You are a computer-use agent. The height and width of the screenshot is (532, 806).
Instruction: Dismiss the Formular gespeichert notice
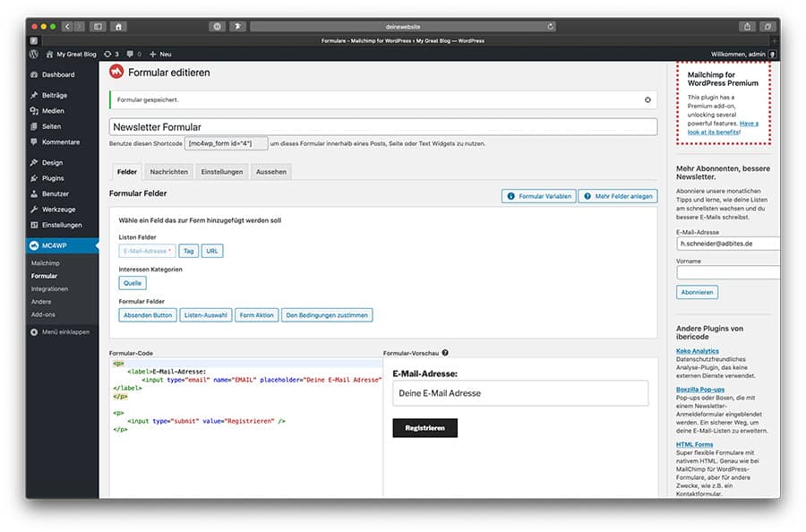pos(648,100)
